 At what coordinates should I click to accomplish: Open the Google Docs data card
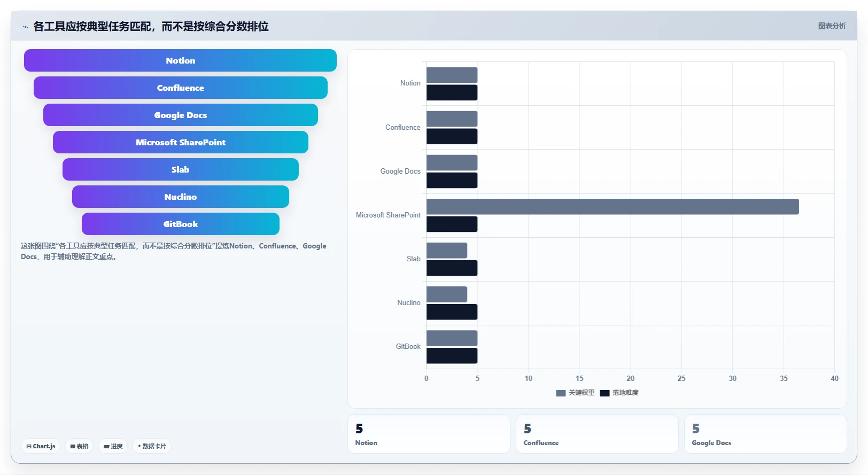[765, 434]
